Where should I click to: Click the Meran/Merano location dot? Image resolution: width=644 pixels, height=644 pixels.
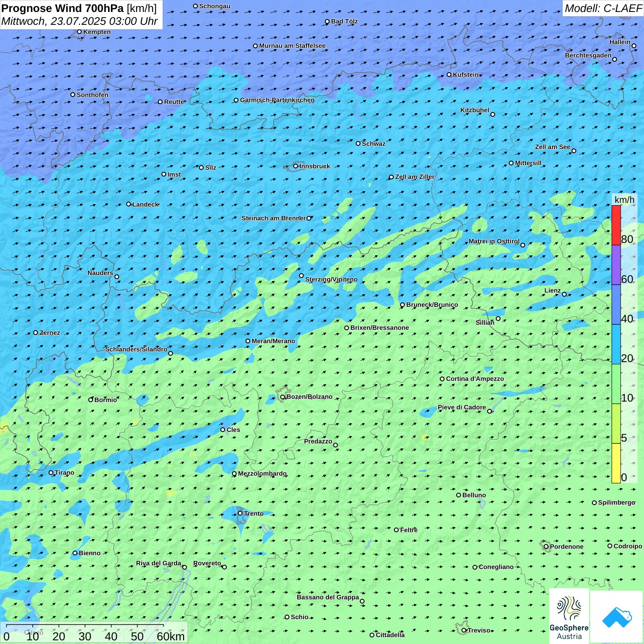click(248, 341)
